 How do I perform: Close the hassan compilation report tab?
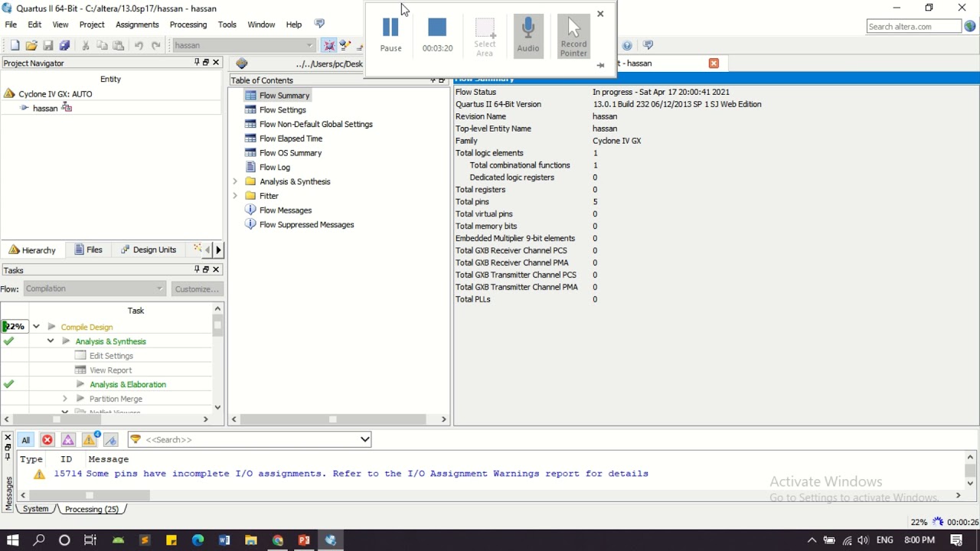[x=714, y=64]
